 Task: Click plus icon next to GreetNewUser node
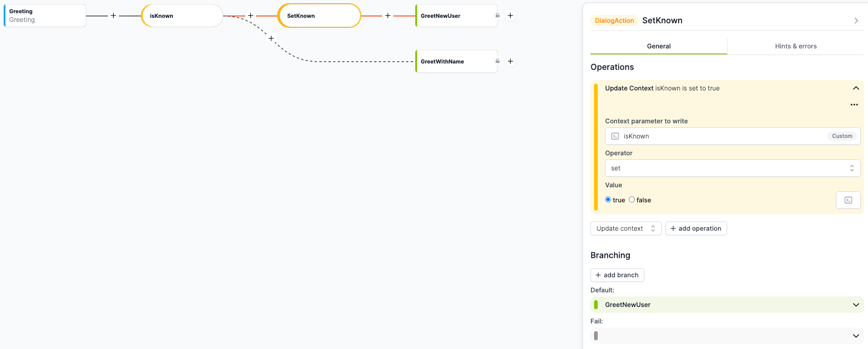click(510, 16)
